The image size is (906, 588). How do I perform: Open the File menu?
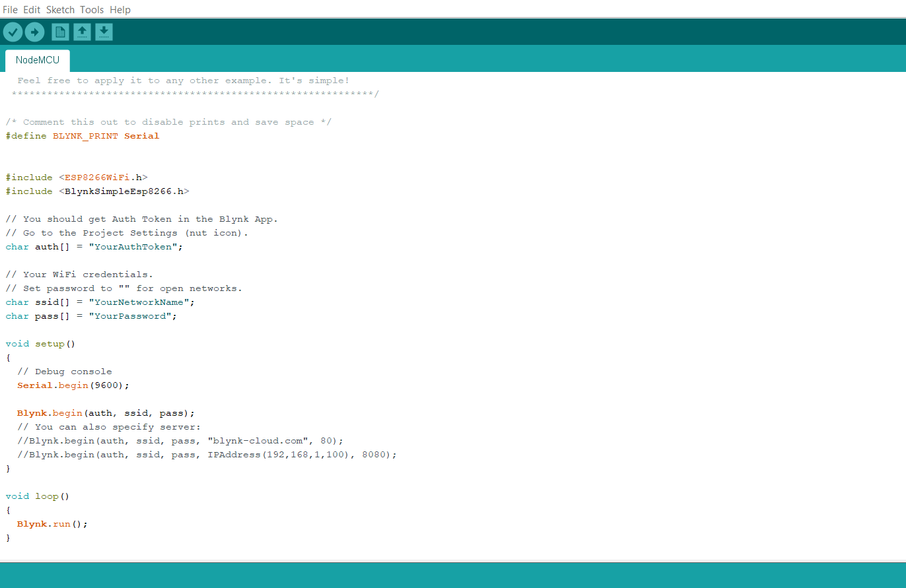click(x=10, y=10)
